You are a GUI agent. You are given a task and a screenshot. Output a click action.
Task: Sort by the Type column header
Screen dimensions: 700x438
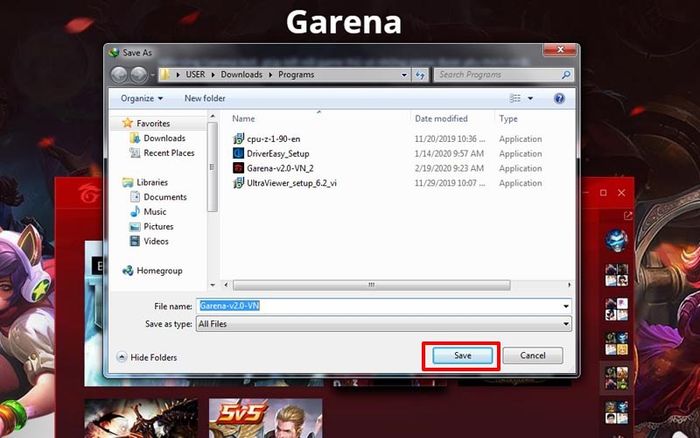[x=508, y=119]
